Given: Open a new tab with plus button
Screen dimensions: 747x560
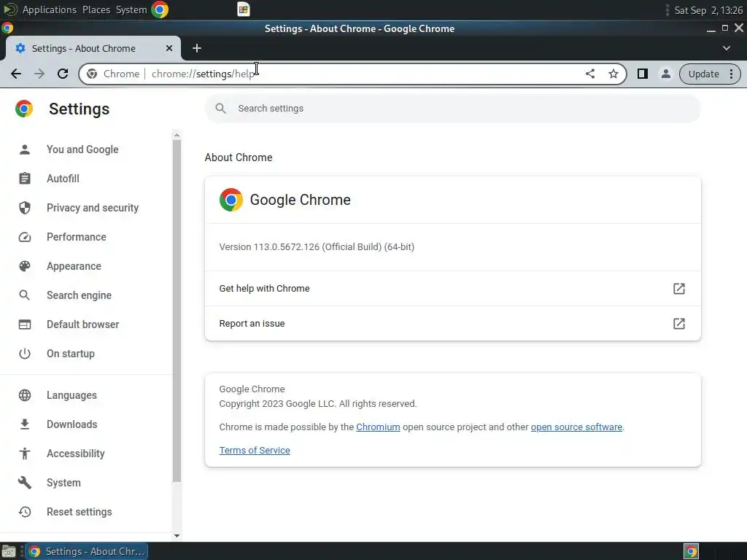Looking at the screenshot, I should [197, 48].
